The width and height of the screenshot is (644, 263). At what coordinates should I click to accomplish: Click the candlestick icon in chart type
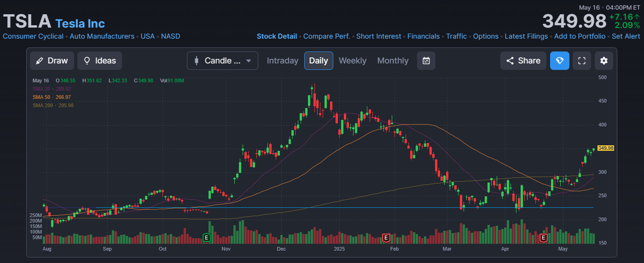click(197, 61)
